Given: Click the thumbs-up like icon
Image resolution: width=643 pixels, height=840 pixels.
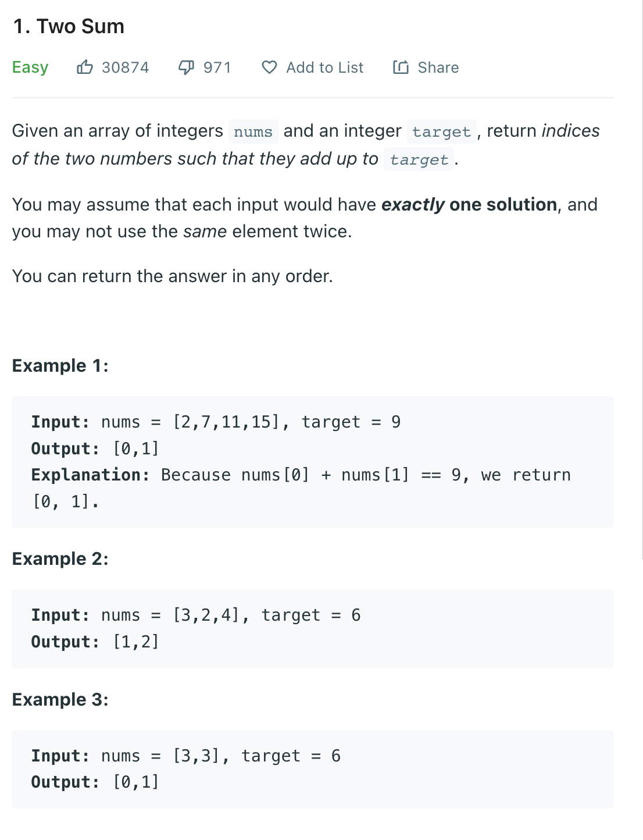Looking at the screenshot, I should coord(85,67).
